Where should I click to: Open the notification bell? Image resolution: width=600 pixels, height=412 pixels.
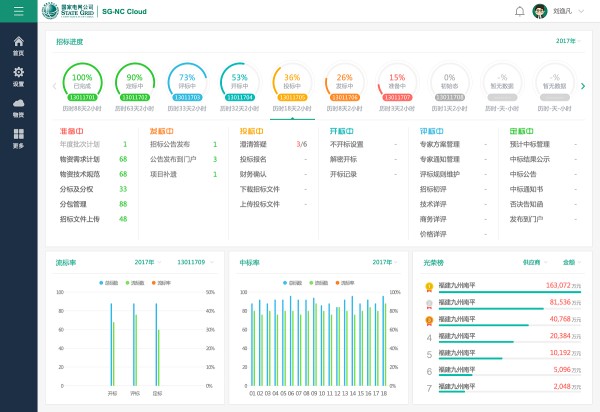click(519, 11)
